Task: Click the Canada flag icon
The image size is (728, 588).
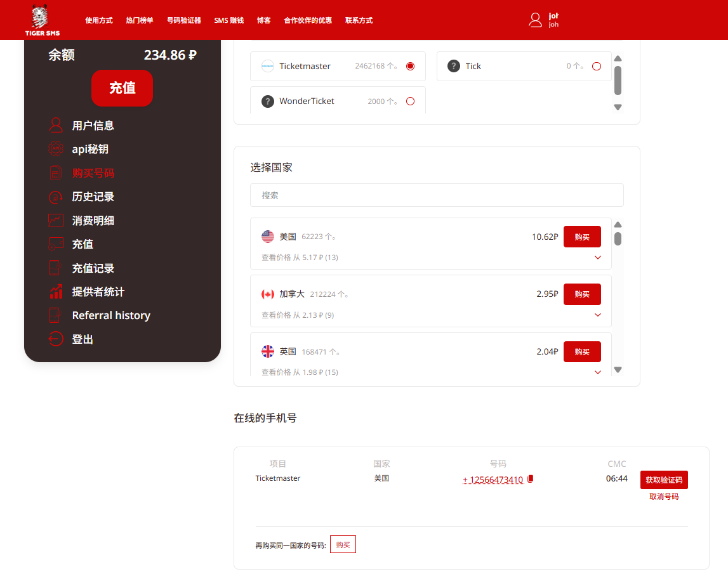Action: coord(268,294)
